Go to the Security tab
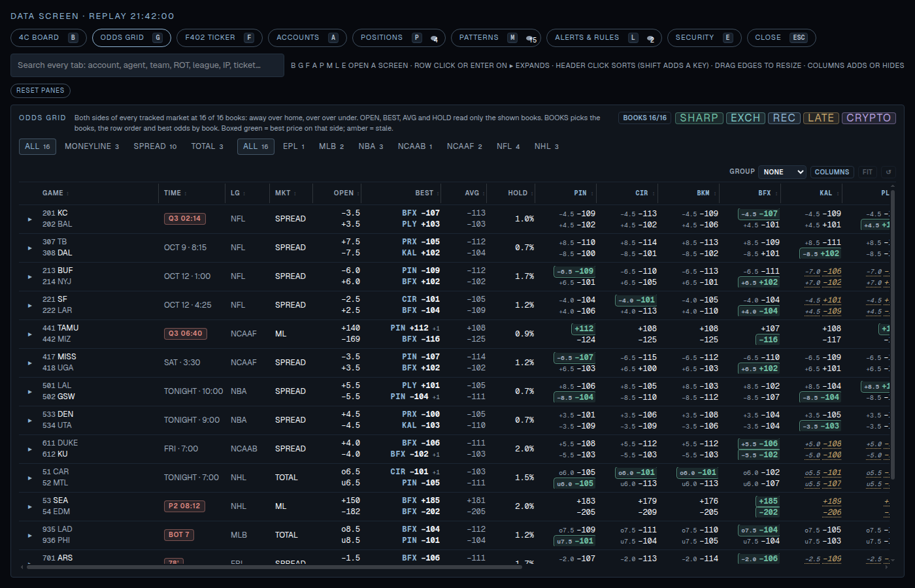 [x=704, y=38]
